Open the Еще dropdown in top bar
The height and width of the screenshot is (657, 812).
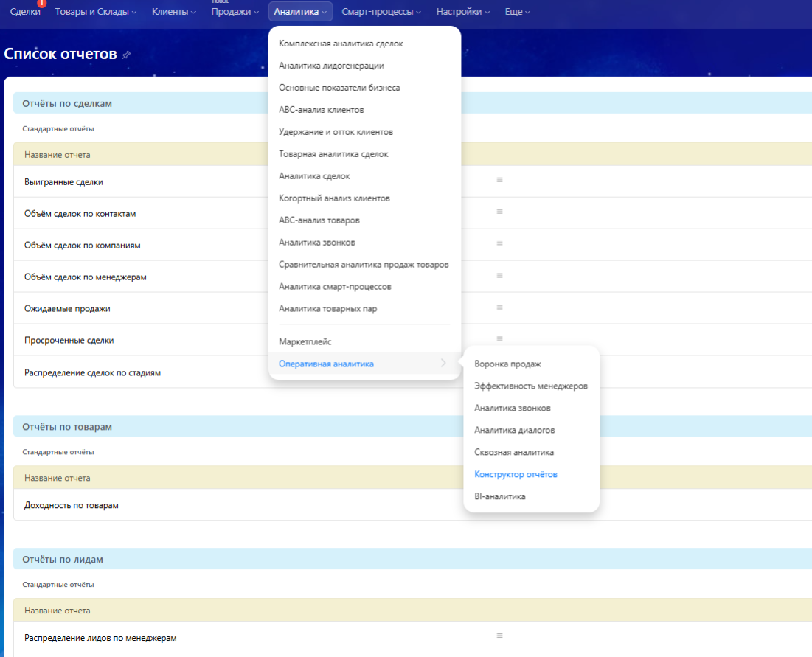[517, 12]
